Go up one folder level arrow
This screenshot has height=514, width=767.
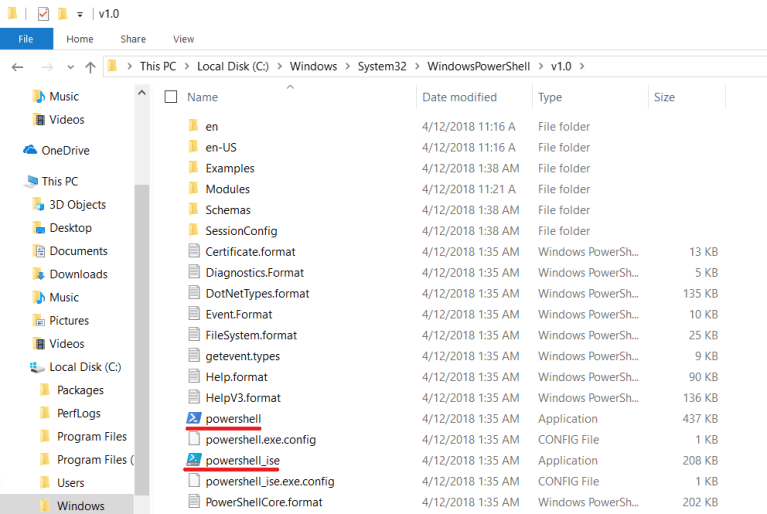[x=90, y=67]
